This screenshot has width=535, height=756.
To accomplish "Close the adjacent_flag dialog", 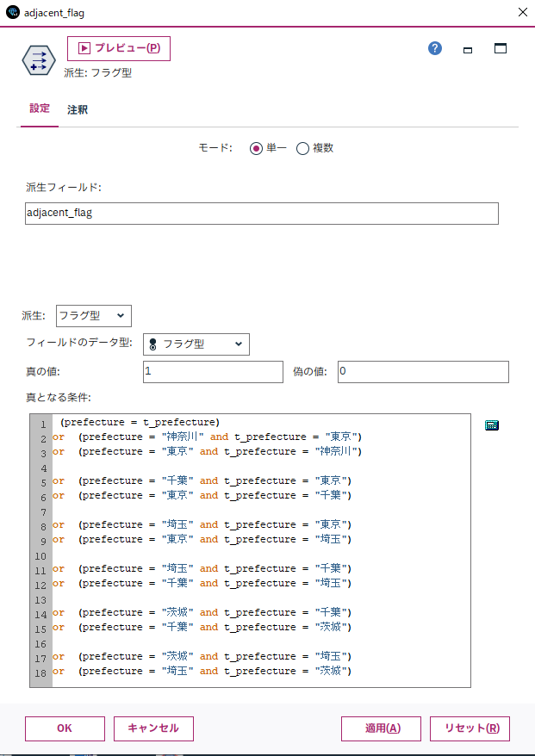I will point(522,13).
